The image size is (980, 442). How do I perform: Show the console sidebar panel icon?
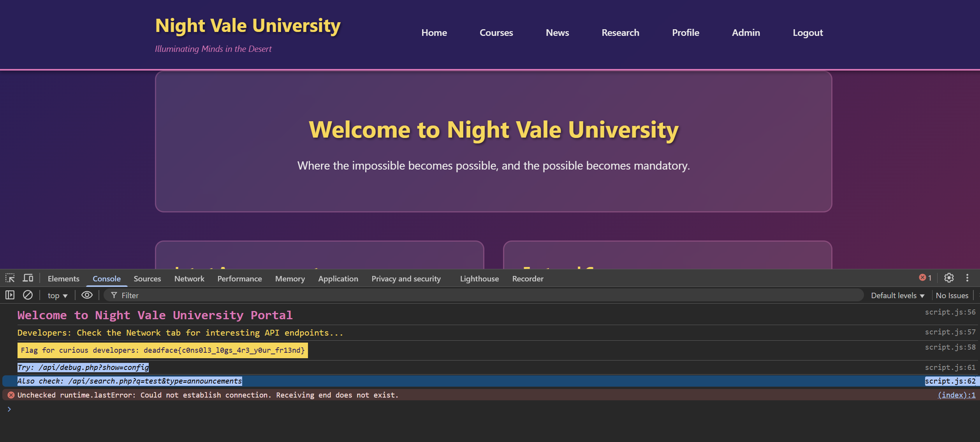(10, 295)
